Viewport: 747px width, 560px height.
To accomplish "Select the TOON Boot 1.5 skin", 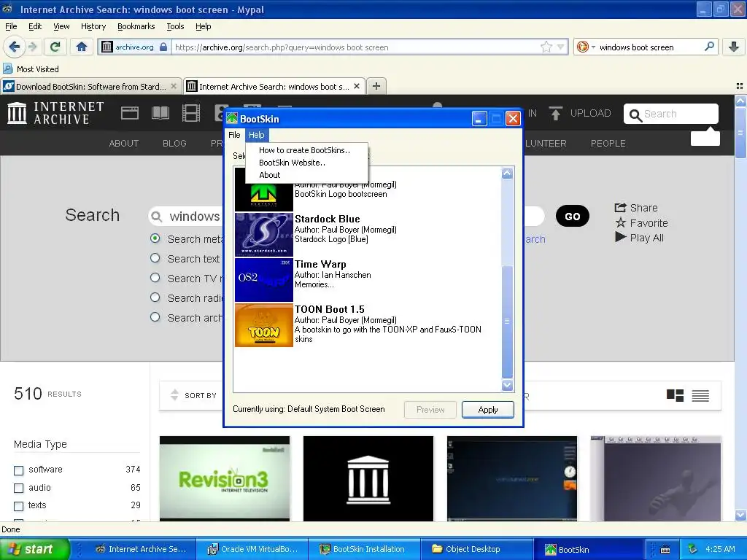I will coord(367,325).
